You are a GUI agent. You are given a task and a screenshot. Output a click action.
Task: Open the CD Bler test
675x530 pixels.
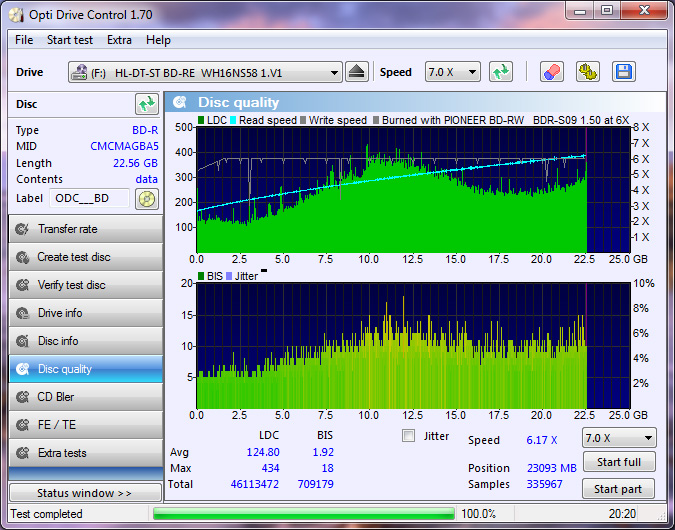[84, 397]
